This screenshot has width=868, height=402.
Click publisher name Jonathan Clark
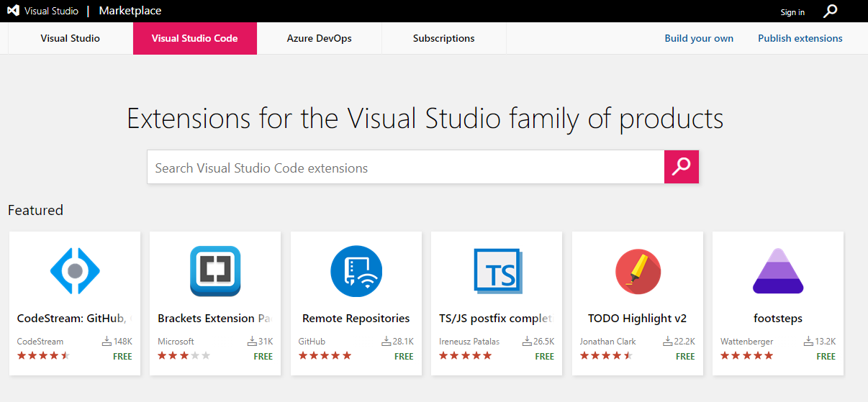pyautogui.click(x=608, y=342)
